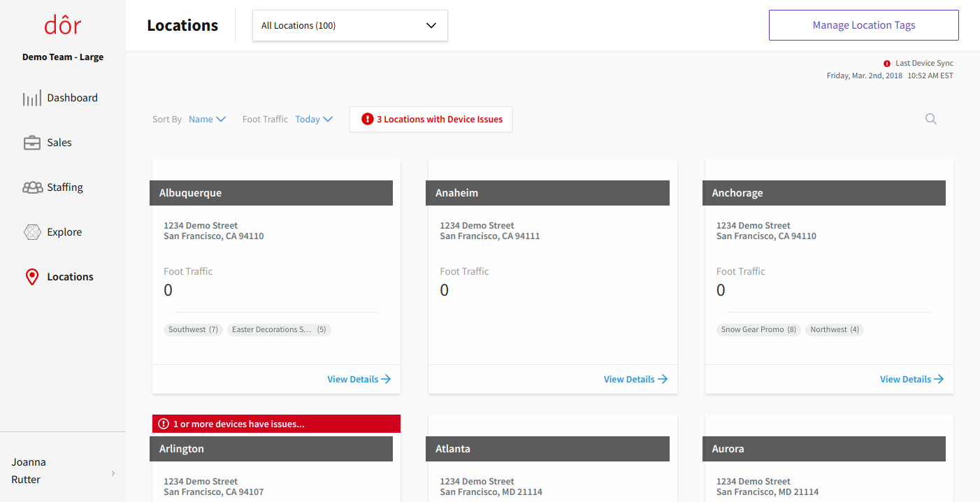Image resolution: width=980 pixels, height=502 pixels.
Task: Open Foot Traffic Today dropdown
Action: pyautogui.click(x=314, y=120)
